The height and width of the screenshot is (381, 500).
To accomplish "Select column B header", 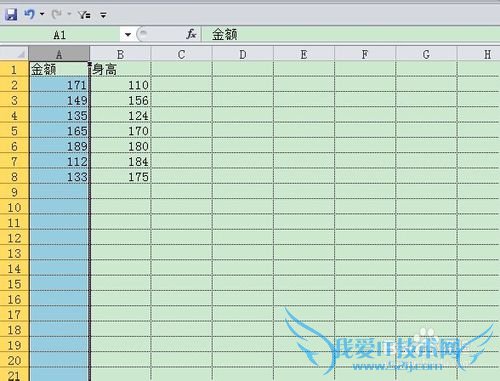I will (120, 54).
